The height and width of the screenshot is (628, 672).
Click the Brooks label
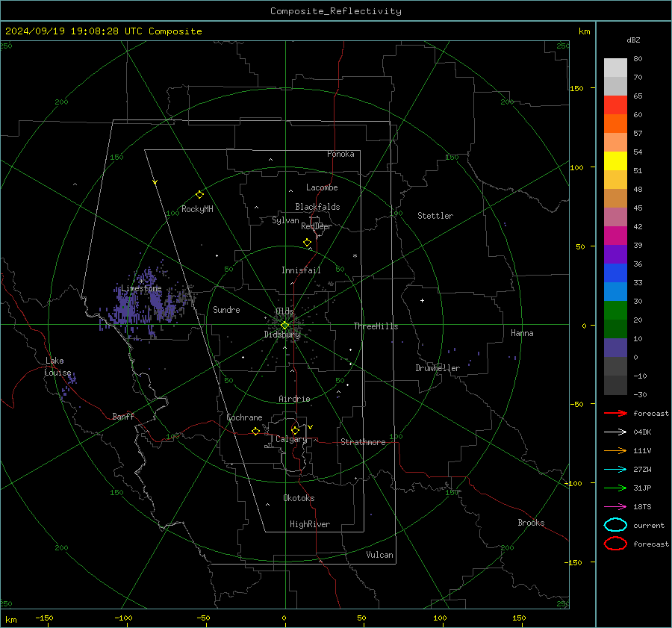531,523
